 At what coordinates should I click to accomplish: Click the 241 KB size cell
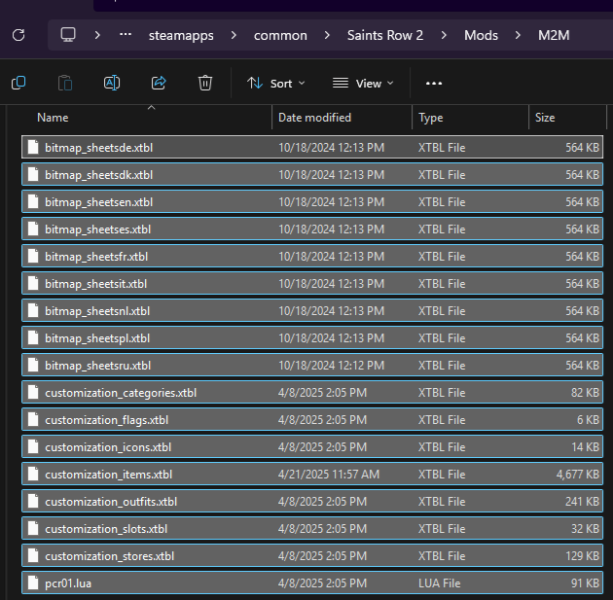coord(582,501)
